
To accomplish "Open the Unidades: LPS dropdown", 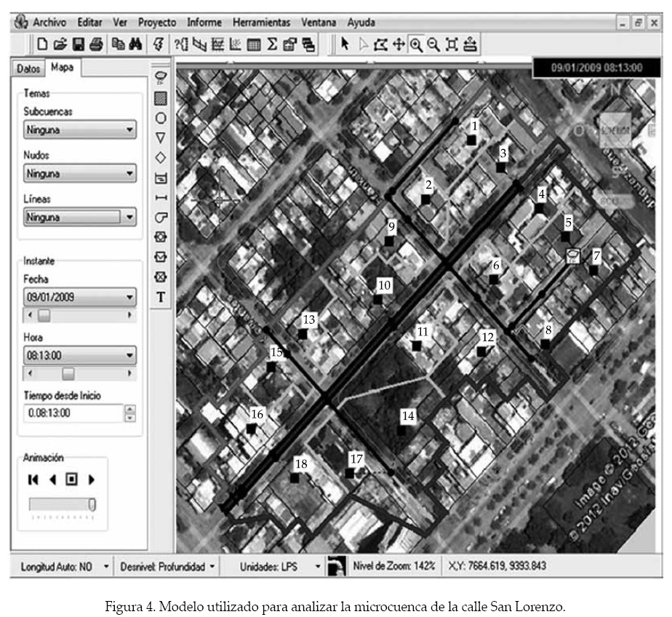I will click(318, 566).
